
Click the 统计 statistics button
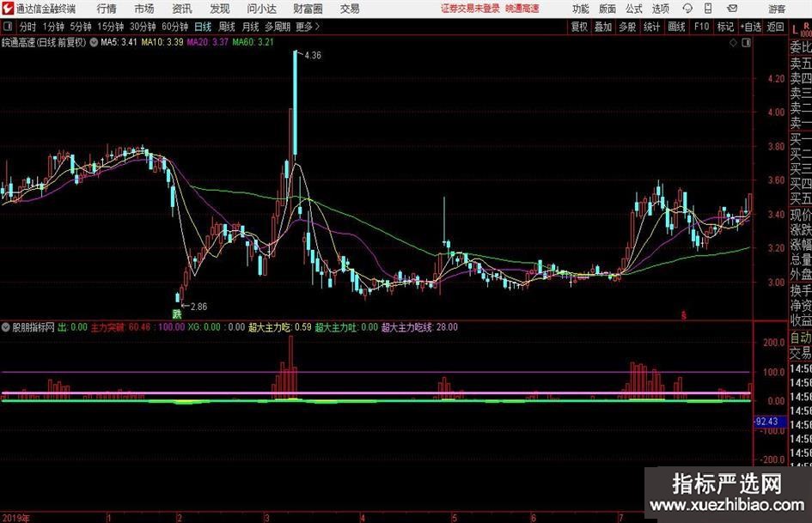pos(651,27)
